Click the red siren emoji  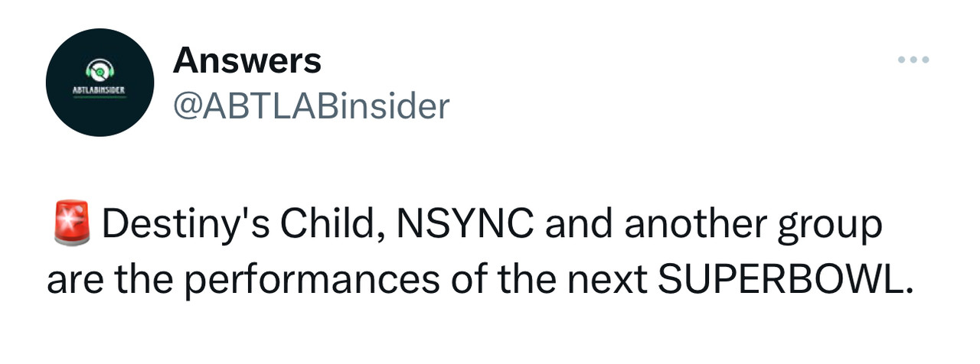[x=71, y=224]
